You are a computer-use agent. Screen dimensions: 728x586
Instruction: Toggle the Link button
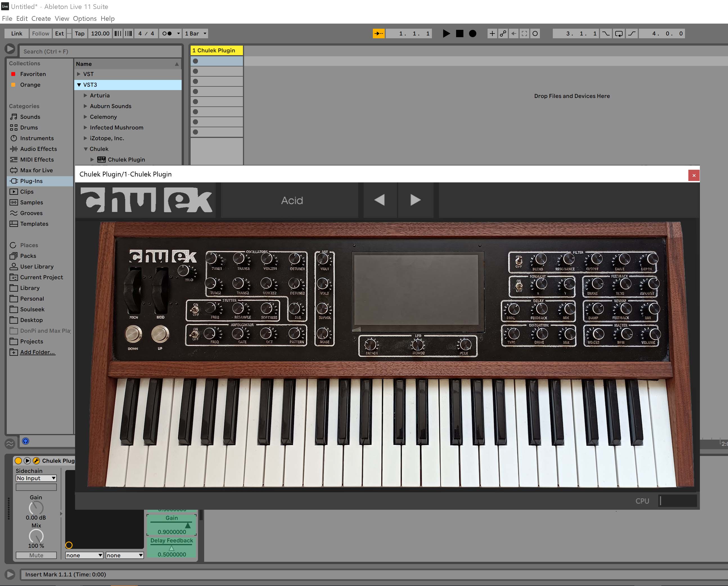pos(17,33)
